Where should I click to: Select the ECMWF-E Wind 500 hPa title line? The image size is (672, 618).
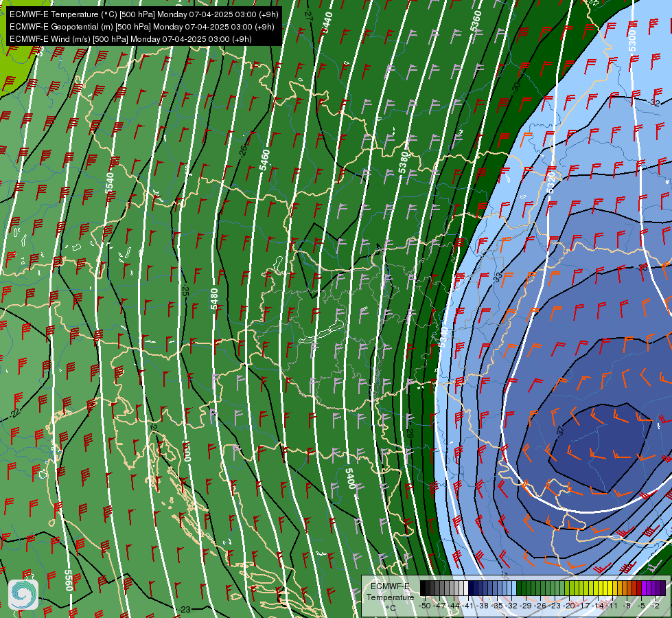tap(130, 39)
